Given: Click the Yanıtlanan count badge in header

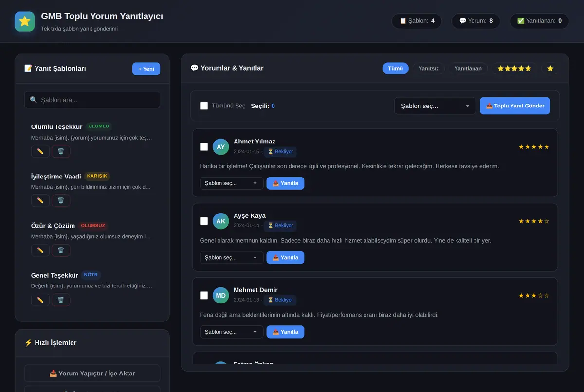Looking at the screenshot, I should point(539,21).
